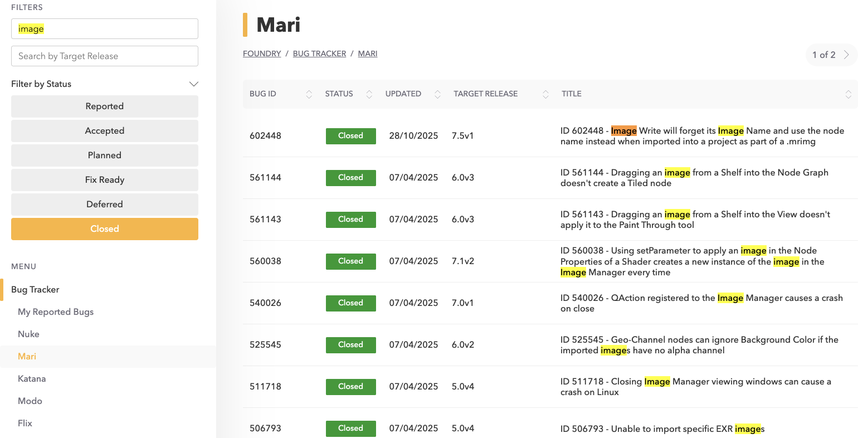This screenshot has width=868, height=438.
Task: Follow the FOUNDRY breadcrumb link
Action: 262,53
